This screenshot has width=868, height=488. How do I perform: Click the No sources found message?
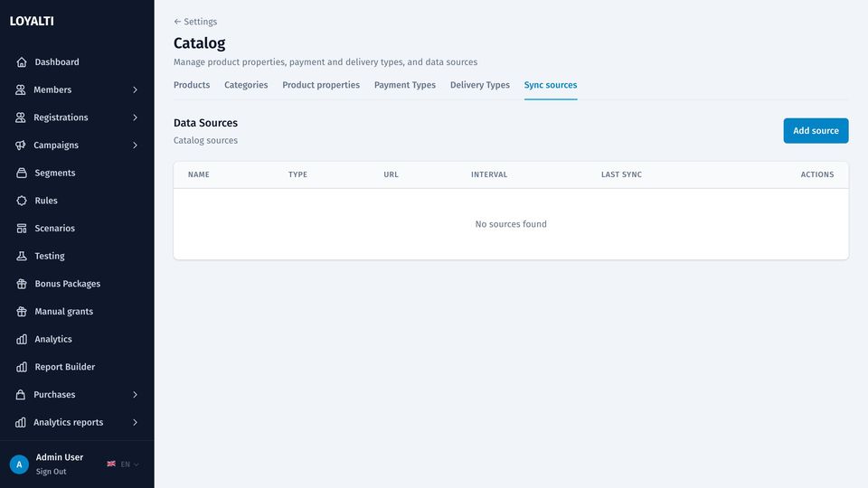pos(511,224)
